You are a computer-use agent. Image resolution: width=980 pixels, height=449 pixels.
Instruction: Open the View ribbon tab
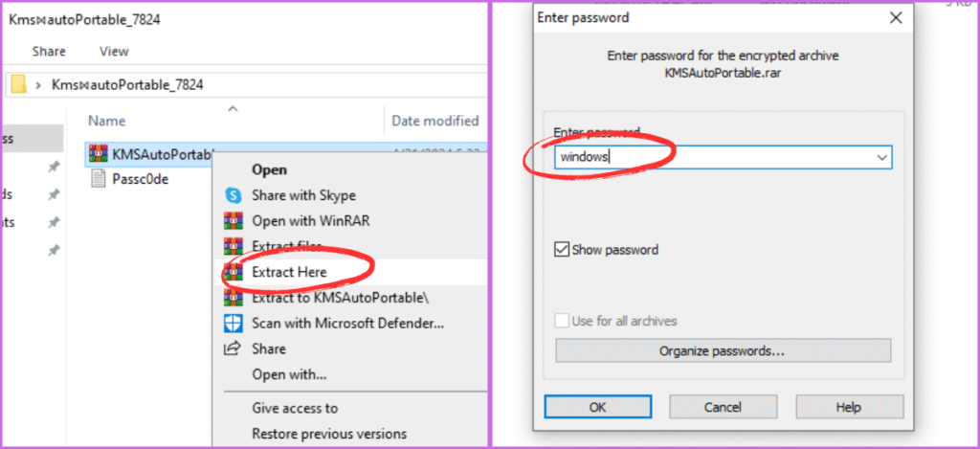point(114,51)
